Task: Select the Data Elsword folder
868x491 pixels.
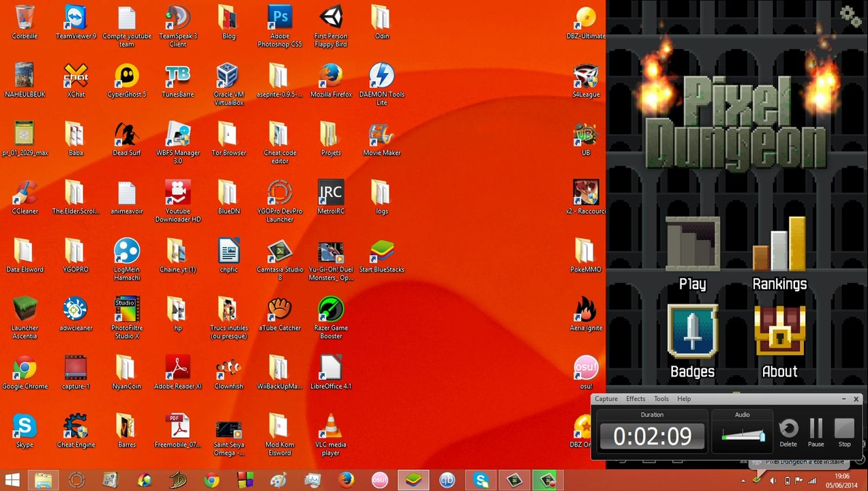Action: pyautogui.click(x=25, y=252)
